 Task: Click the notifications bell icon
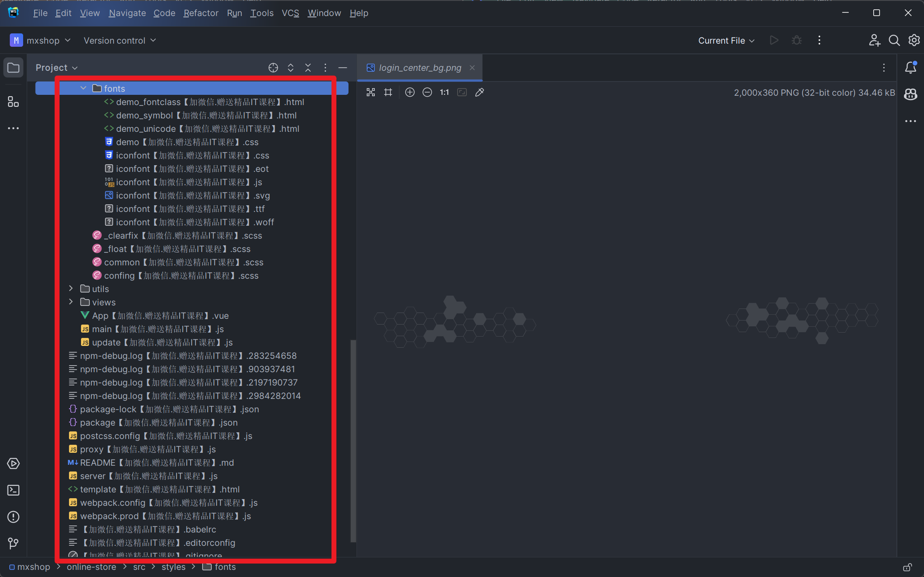click(x=911, y=66)
